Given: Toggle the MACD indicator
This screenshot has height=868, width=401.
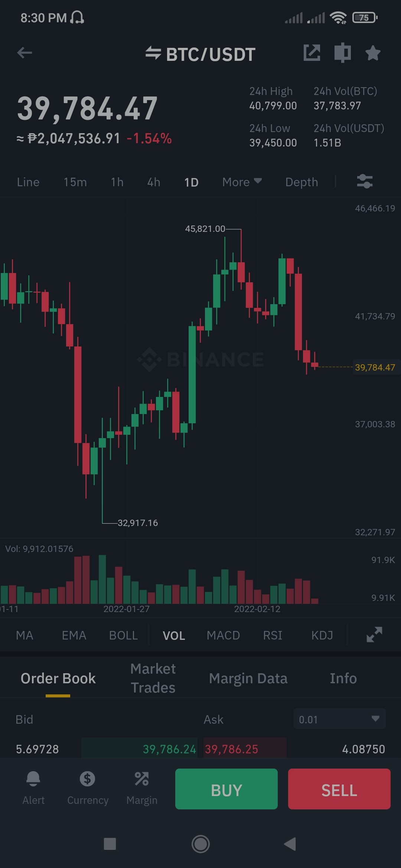Looking at the screenshot, I should [223, 635].
